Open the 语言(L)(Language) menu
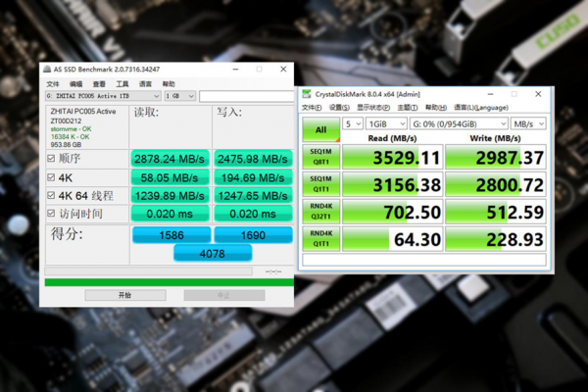 pos(481,108)
